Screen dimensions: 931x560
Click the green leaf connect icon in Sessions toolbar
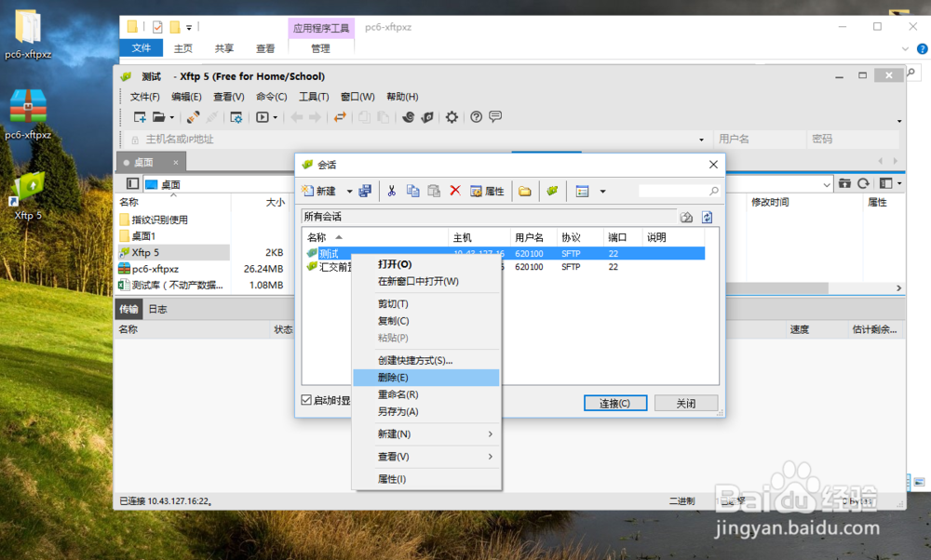553,191
